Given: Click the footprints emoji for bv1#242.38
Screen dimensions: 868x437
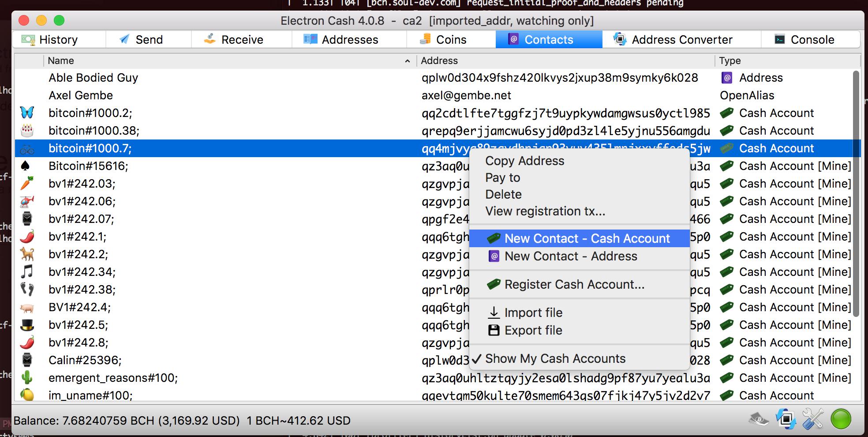Looking at the screenshot, I should (x=27, y=290).
